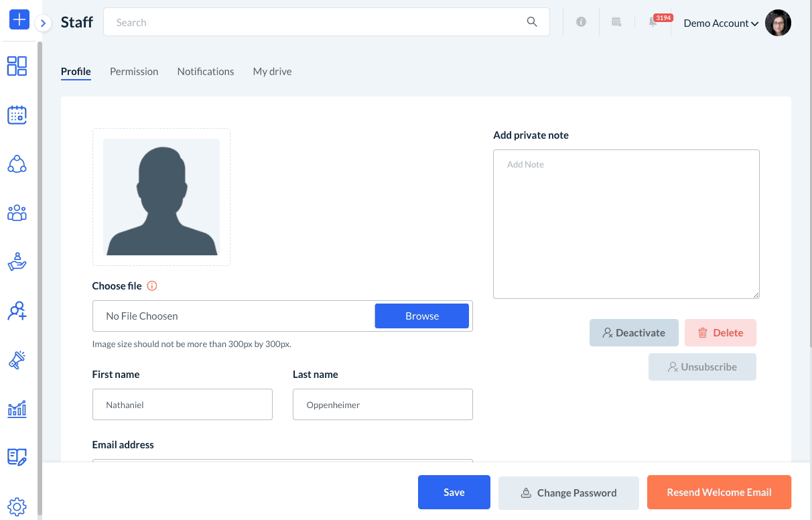Click the Add private note label
The height and width of the screenshot is (520, 812).
(x=531, y=135)
